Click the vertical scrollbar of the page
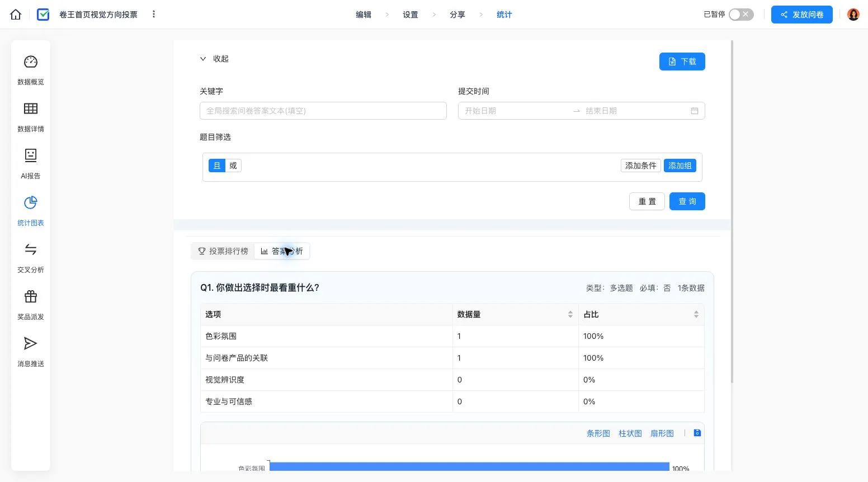 pos(732,211)
